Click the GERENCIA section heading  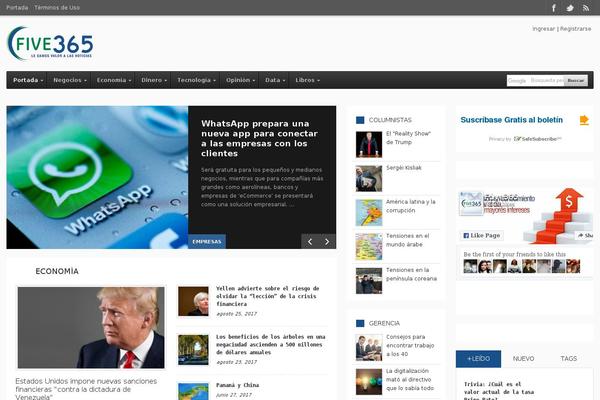coord(384,323)
